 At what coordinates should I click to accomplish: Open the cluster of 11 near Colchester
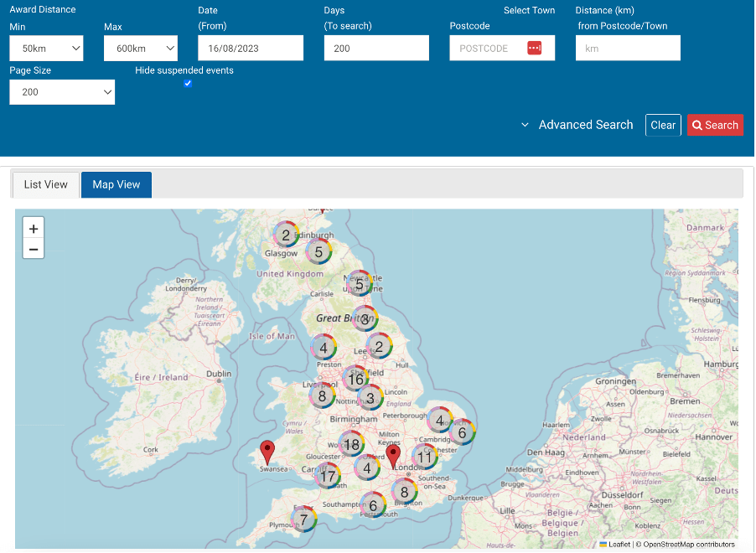pos(425,457)
